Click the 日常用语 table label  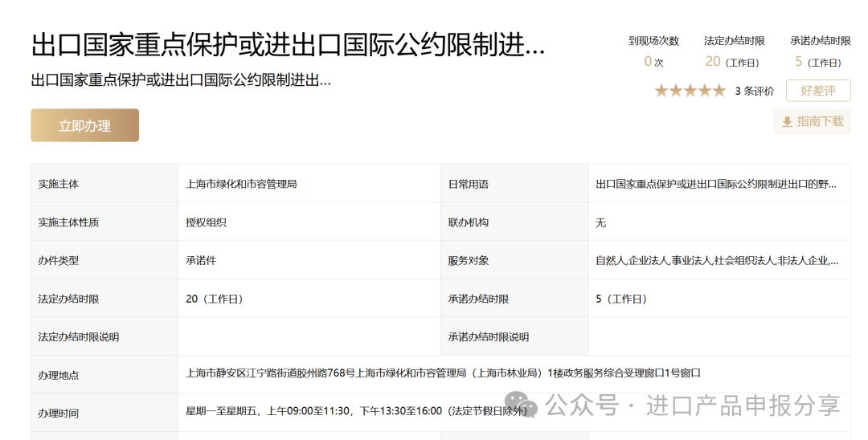[469, 184]
